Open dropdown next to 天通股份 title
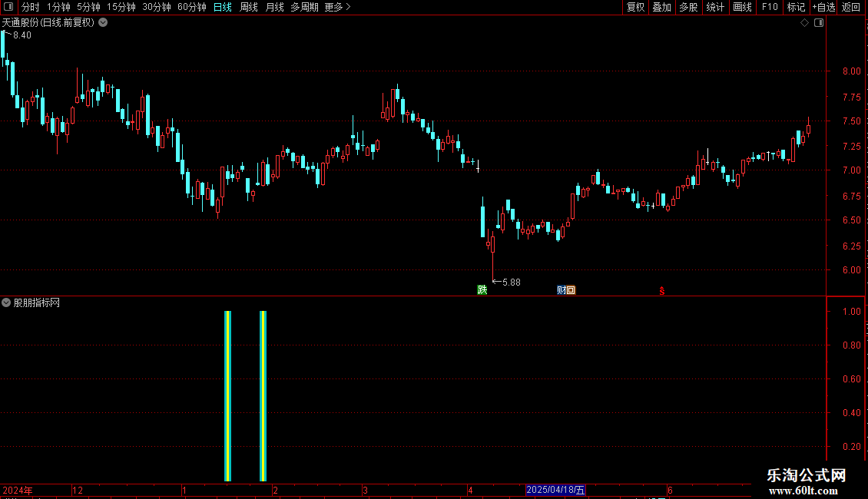Image resolution: width=868 pixels, height=499 pixels. pos(103,23)
